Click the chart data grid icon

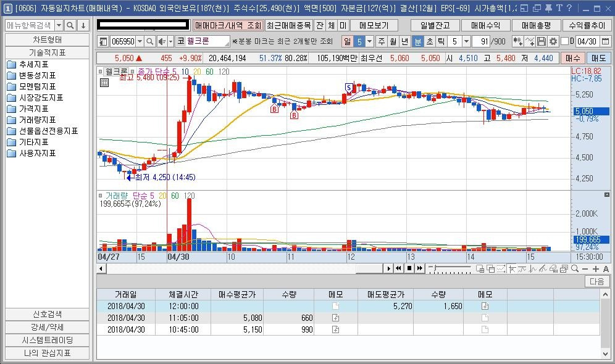[104, 83]
